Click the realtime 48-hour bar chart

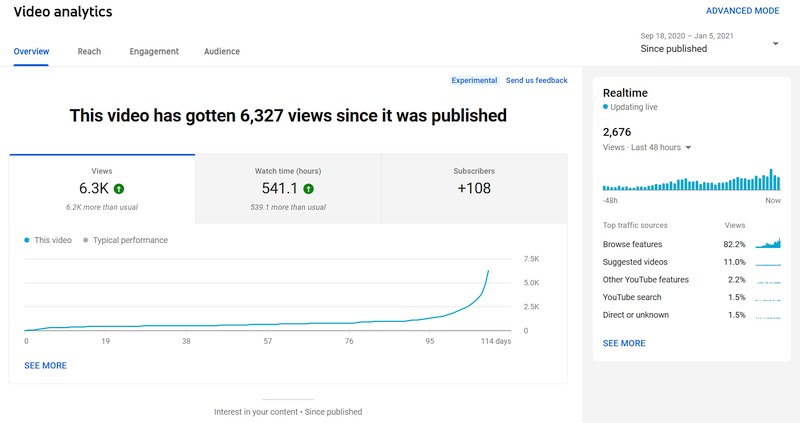click(x=691, y=180)
